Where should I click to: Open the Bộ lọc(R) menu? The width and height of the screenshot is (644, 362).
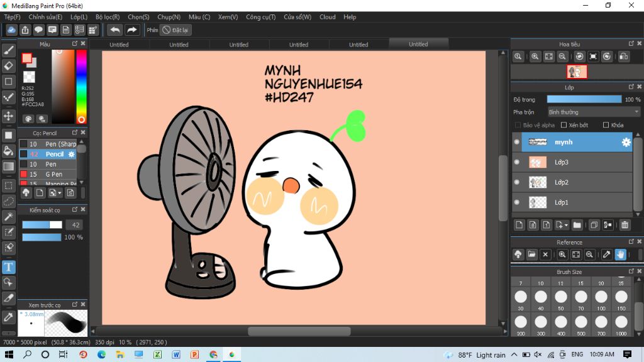pyautogui.click(x=108, y=17)
